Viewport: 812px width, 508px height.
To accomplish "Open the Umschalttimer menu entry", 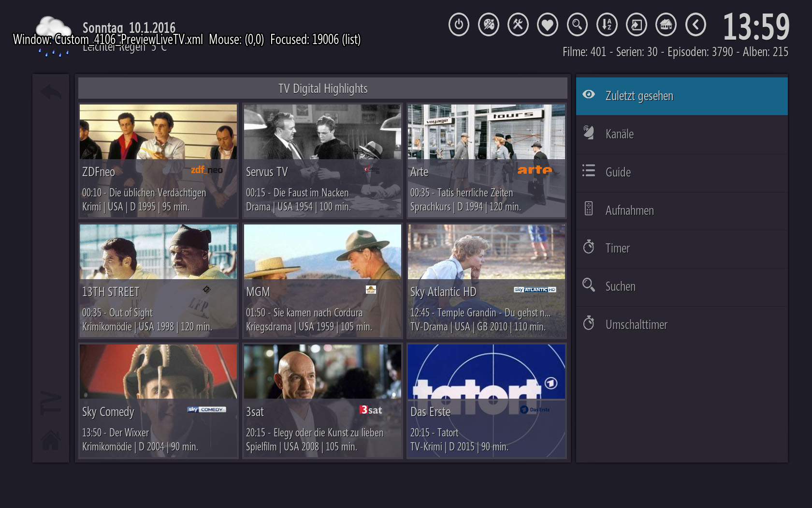I will [681, 325].
